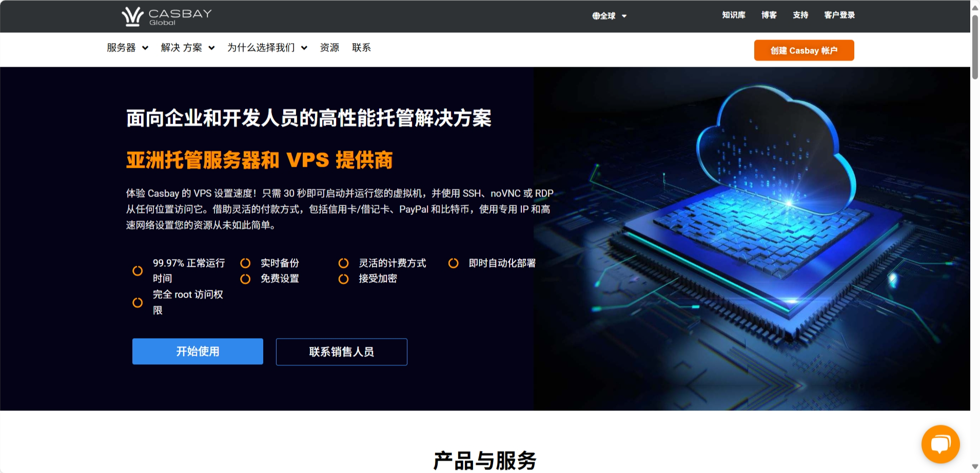Open the 全球 region selector arrow
The width and height of the screenshot is (980, 473).
click(x=624, y=16)
